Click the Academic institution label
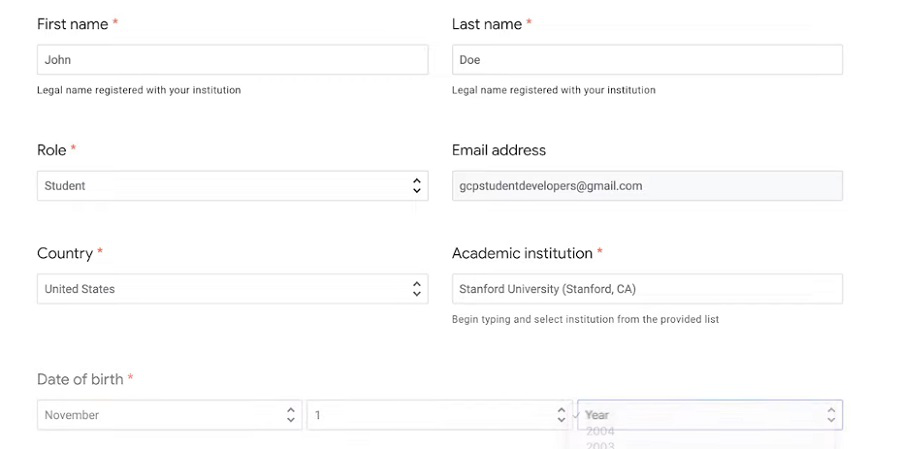 (x=522, y=253)
